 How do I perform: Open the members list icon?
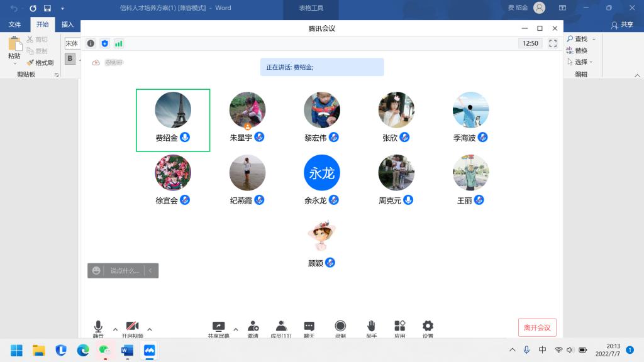pos(281,326)
